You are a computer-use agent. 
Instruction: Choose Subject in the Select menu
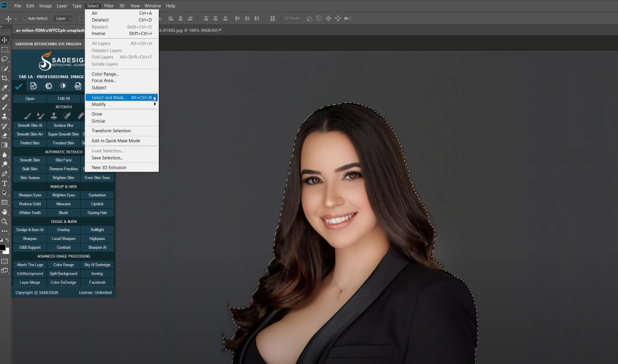pyautogui.click(x=122, y=88)
